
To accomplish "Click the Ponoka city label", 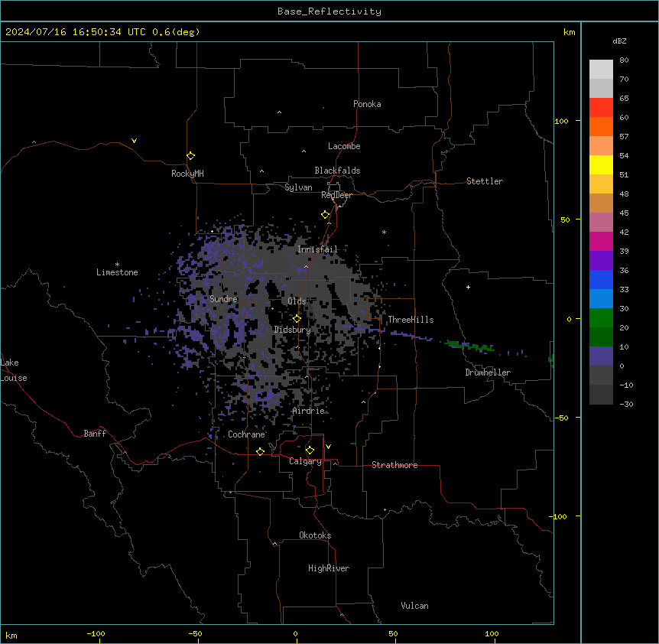I will (x=367, y=104).
